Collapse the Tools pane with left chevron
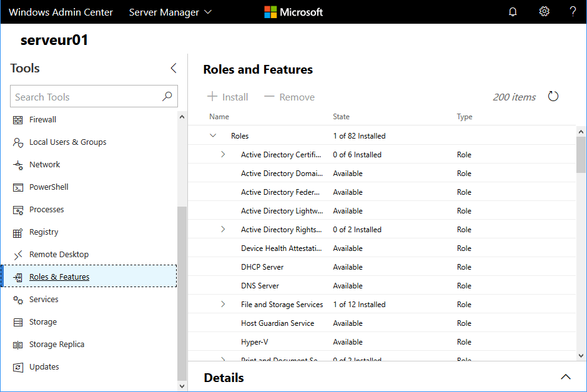587x392 pixels. tap(174, 68)
